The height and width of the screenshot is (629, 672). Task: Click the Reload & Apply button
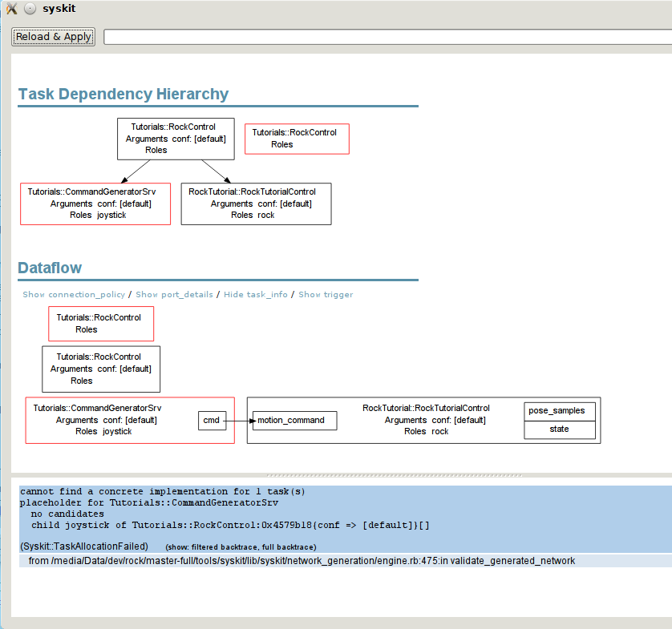point(53,37)
